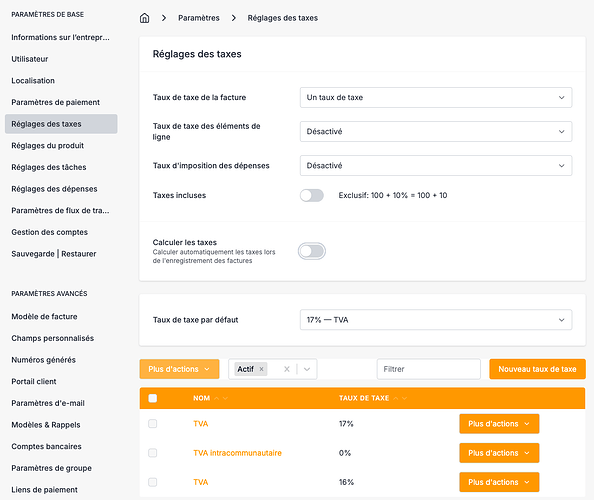
Task: Open Taux de taxe par défaut dropdown
Action: (436, 320)
